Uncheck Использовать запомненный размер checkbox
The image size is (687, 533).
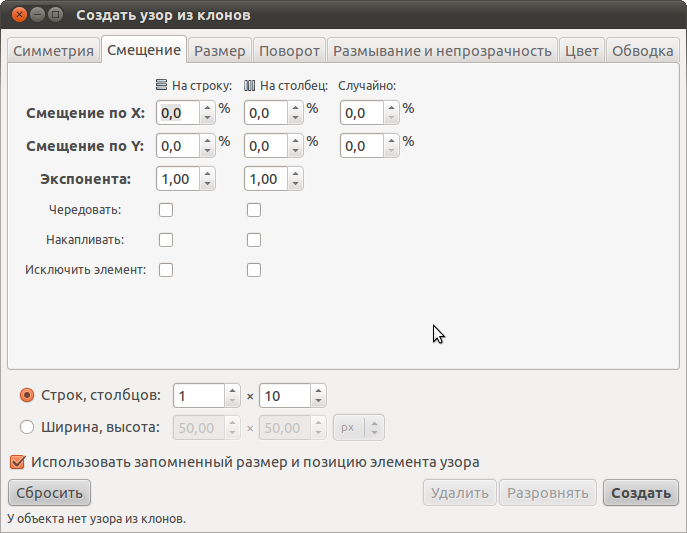coord(17,462)
